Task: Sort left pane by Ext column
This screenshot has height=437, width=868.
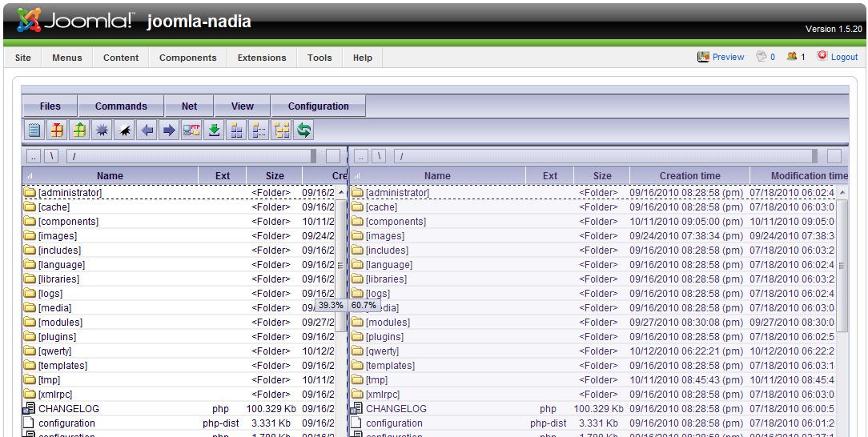Action: point(223,176)
